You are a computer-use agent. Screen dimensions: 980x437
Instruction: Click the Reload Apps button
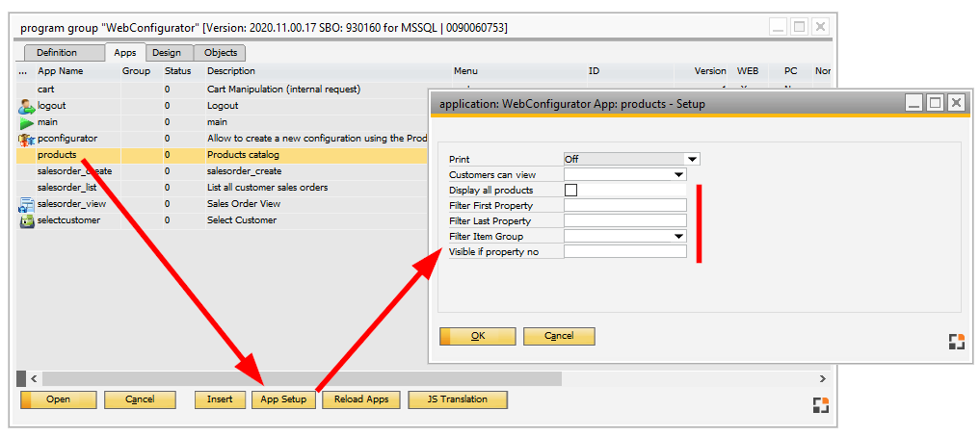tap(361, 399)
